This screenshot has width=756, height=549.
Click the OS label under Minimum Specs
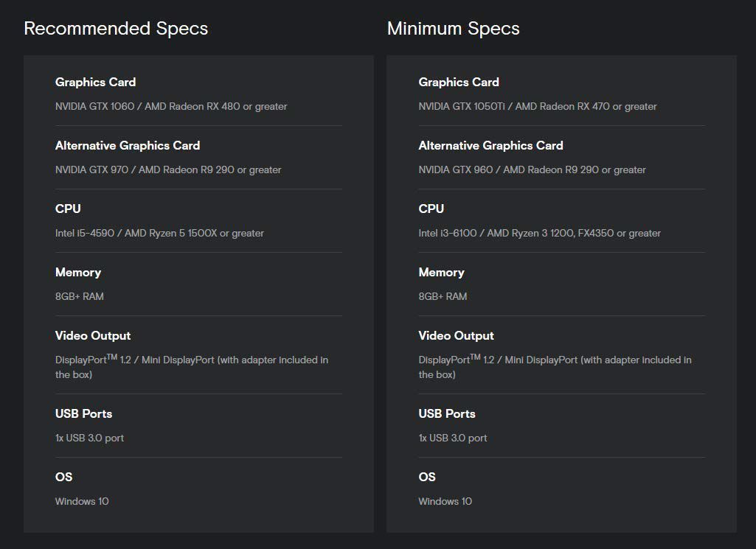[427, 477]
